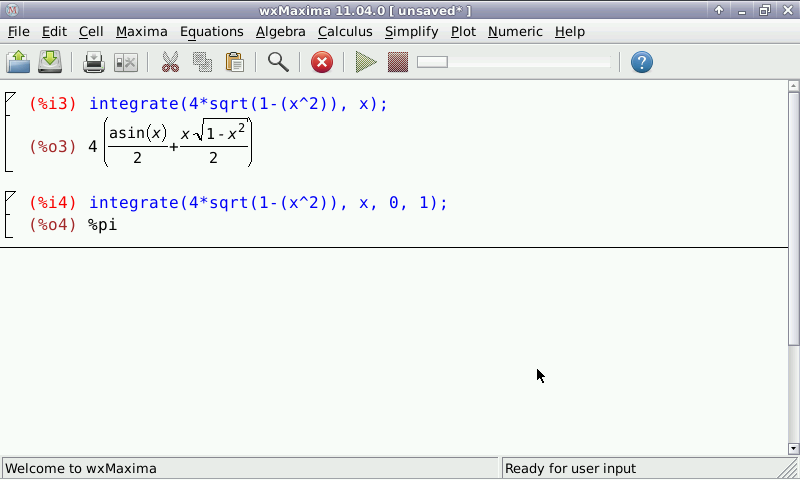Open the Calculus menu

point(345,31)
